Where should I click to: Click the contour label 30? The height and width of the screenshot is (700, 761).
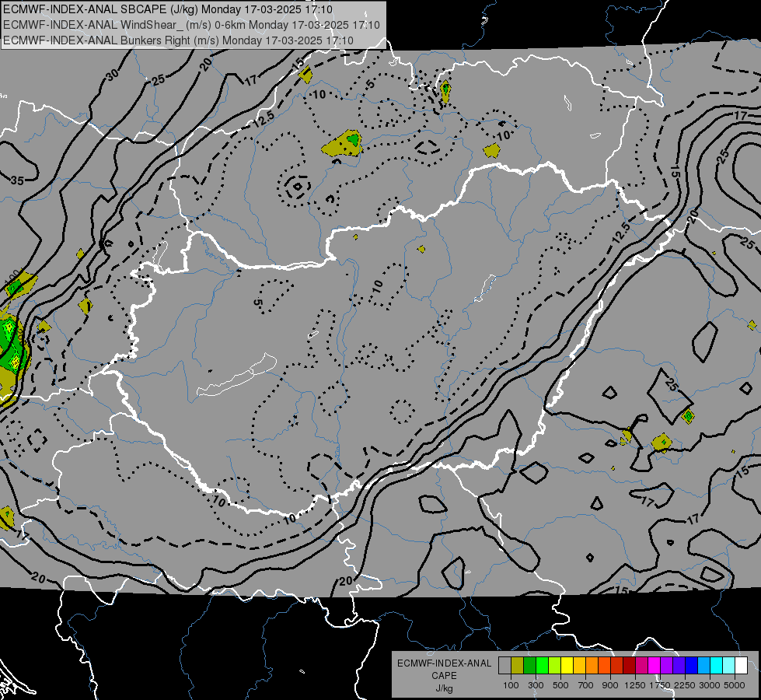pos(112,75)
